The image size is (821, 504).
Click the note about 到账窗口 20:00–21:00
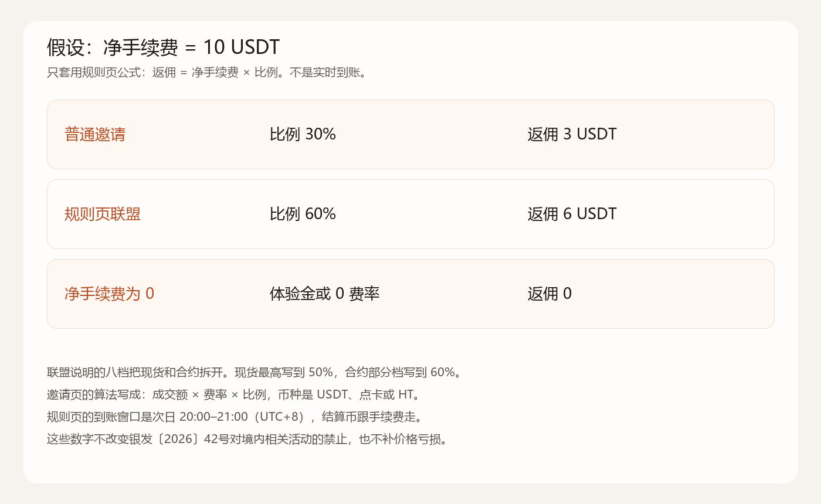235,417
